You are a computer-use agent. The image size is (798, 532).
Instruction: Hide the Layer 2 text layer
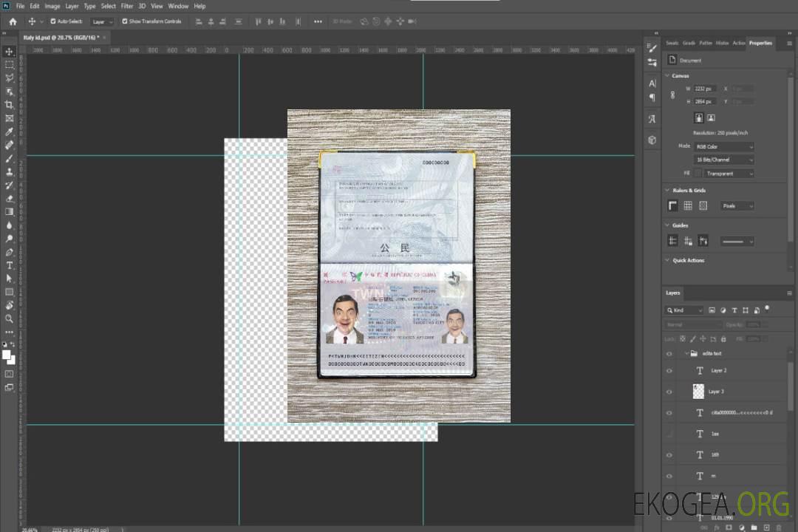pos(669,371)
